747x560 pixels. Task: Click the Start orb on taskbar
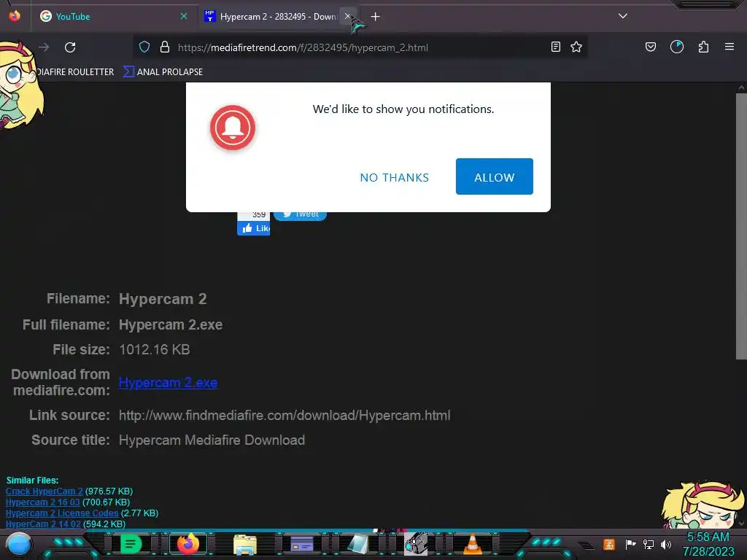19,545
